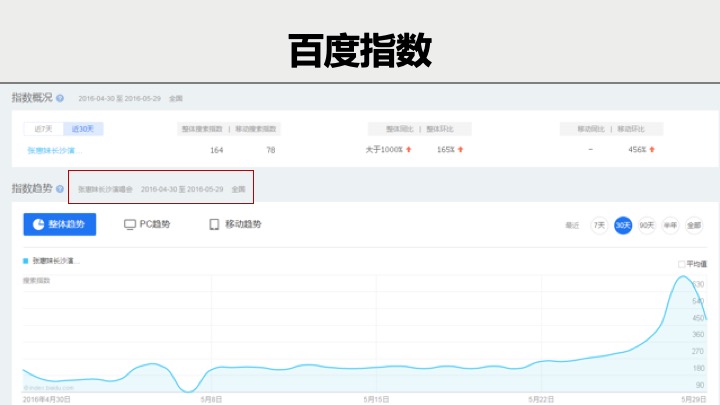Switch to PC趋势 view
Viewport: 720px width, 405px height.
click(x=147, y=224)
